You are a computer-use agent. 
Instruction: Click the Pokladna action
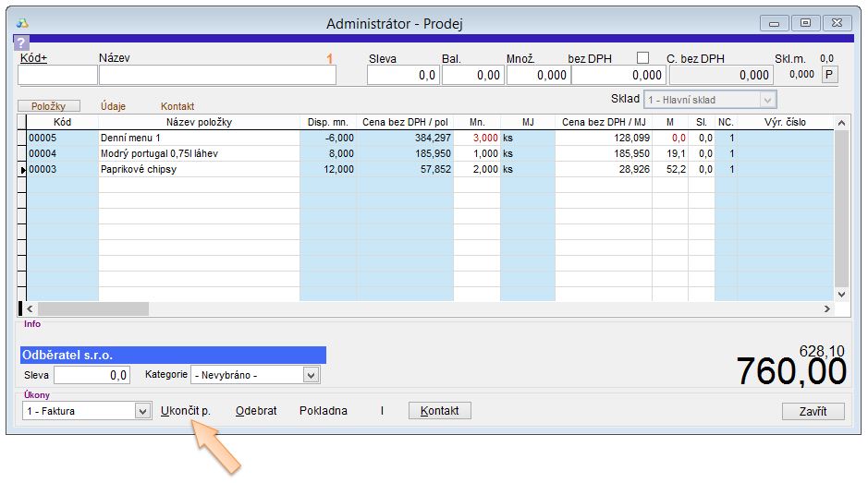coord(324,411)
